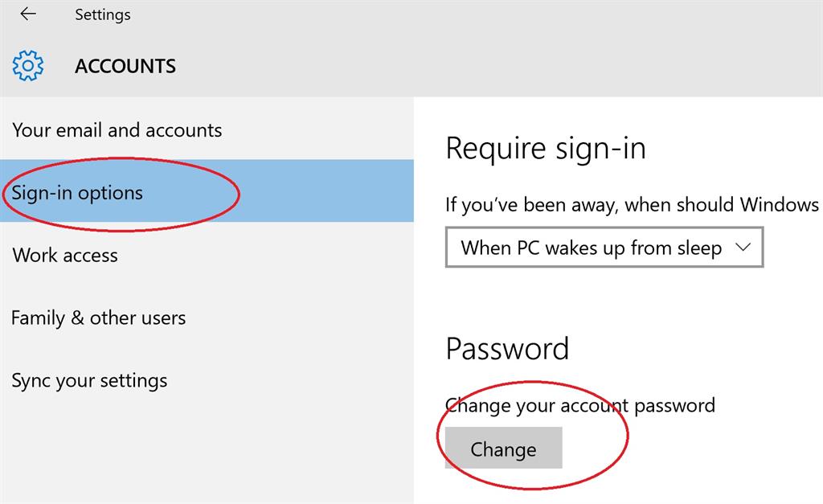Go to the 'Work access' page
This screenshot has width=823, height=504.
65,256
